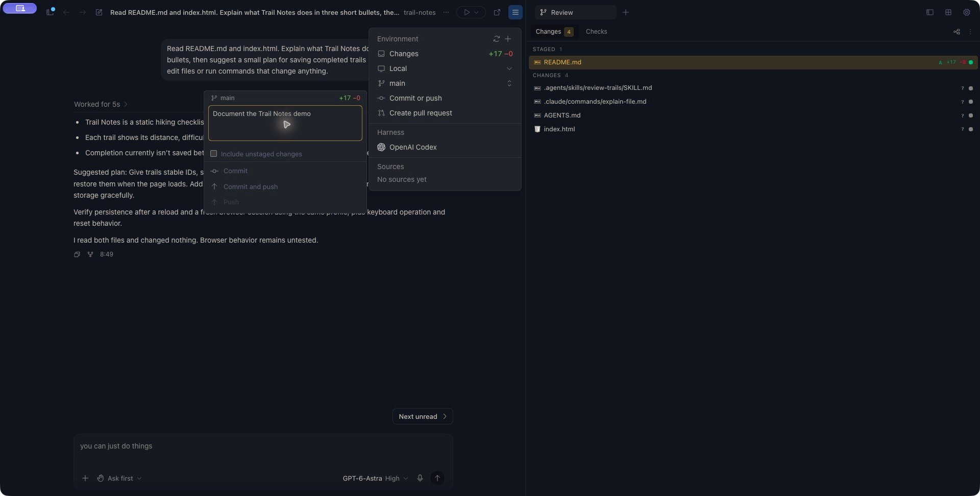The height and width of the screenshot is (496, 980).
Task: Select the Review tab
Action: tap(576, 12)
